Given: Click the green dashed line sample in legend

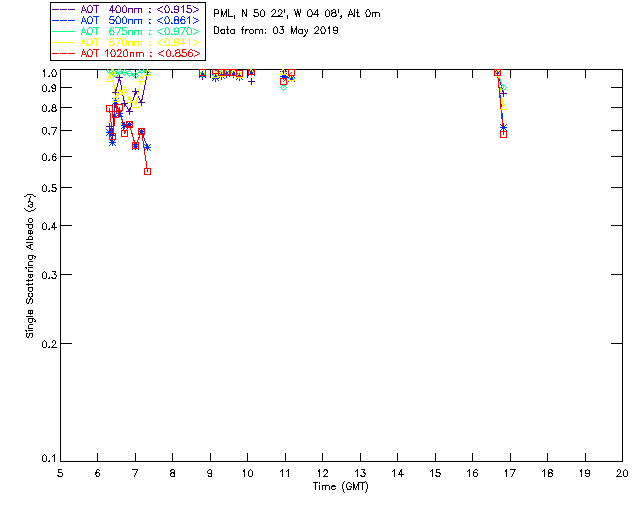Looking at the screenshot, I should pos(64,31).
